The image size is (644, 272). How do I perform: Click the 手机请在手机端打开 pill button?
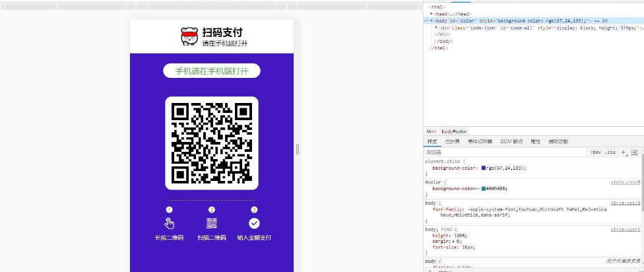point(212,71)
